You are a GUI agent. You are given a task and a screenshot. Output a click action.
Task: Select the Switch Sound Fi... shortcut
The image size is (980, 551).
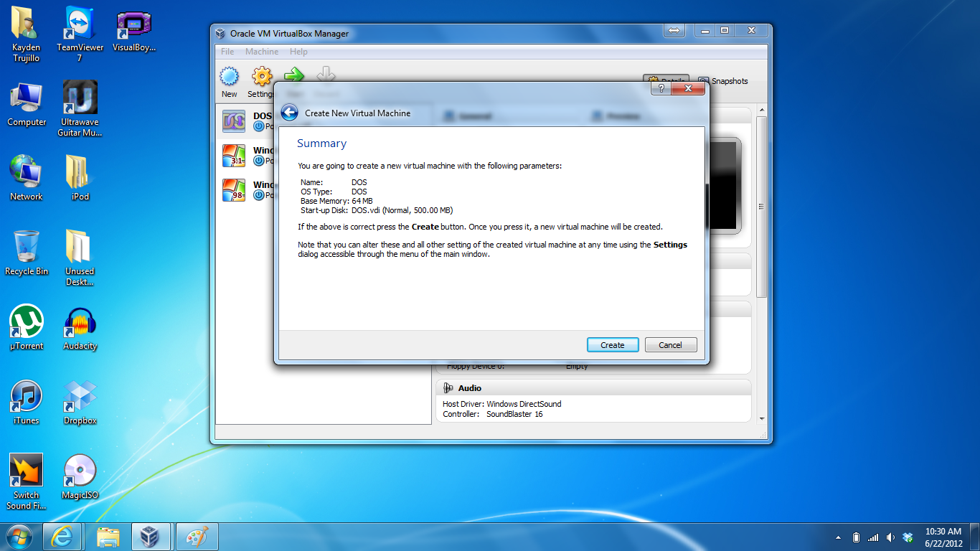click(27, 481)
